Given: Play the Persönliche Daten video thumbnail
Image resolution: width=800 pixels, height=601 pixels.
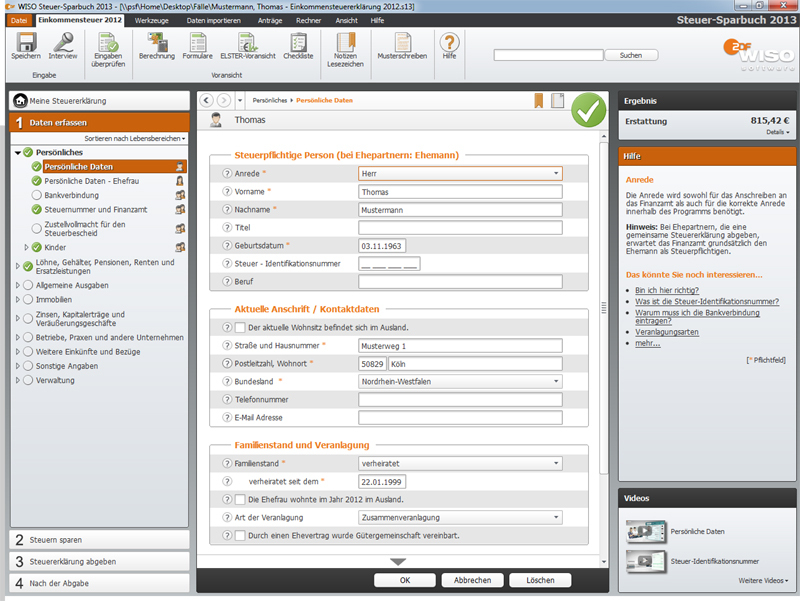Looking at the screenshot, I should [646, 532].
